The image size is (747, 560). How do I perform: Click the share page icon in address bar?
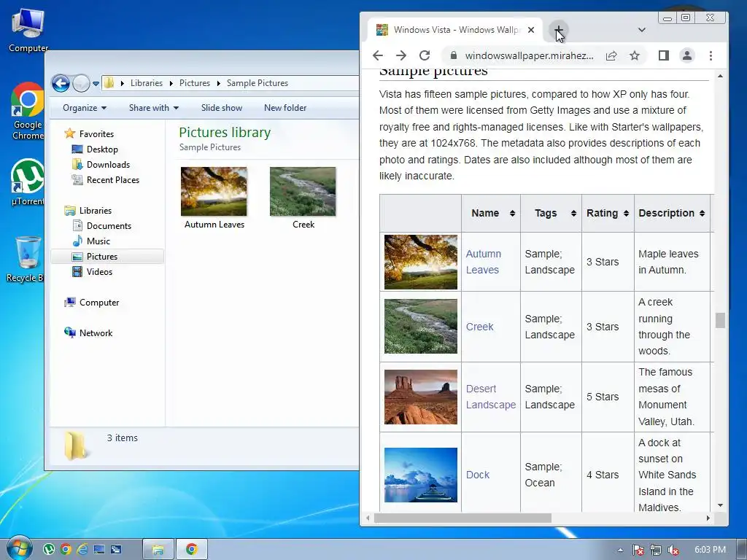coord(611,55)
